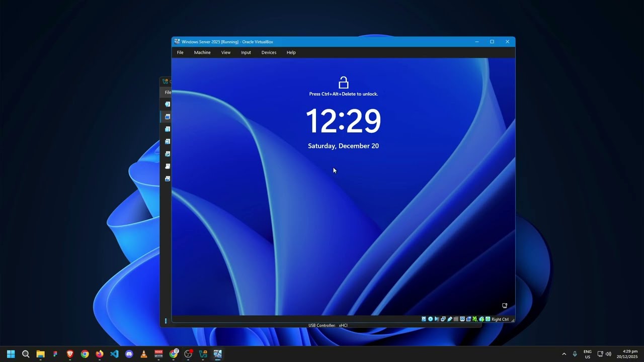Image resolution: width=644 pixels, height=362 pixels.
Task: Click the VM window resize grip
Action: [513, 320]
